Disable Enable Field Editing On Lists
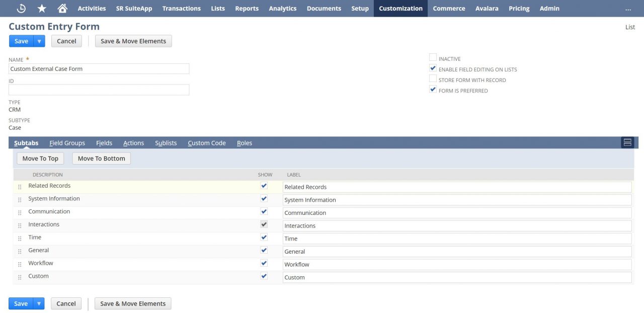This screenshot has width=644, height=313. [433, 68]
